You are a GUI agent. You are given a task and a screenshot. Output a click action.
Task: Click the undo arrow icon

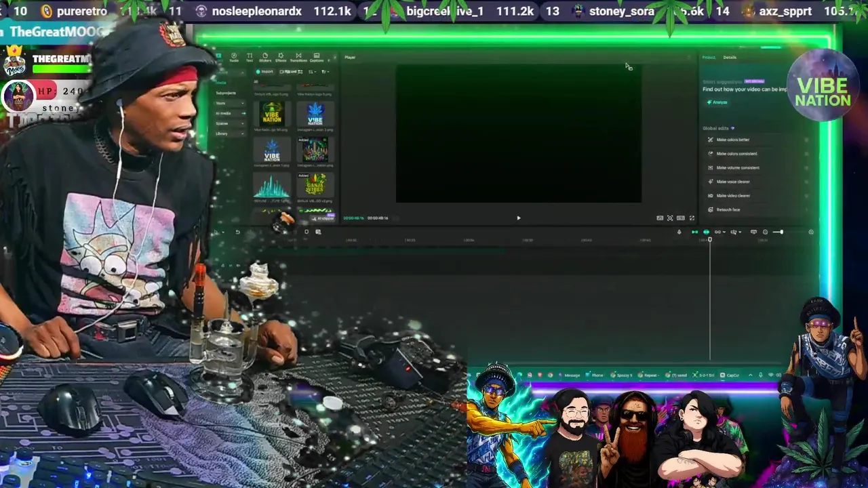pos(237,232)
